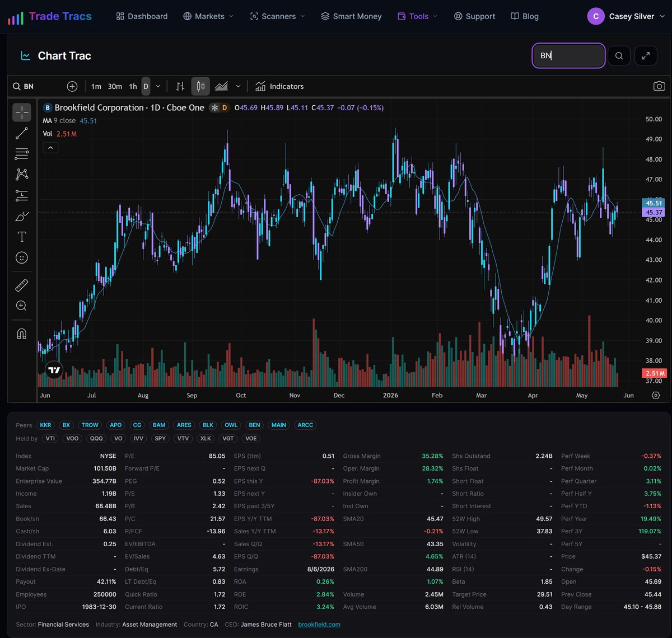
Task: Switch to 1h interval
Action: [x=133, y=86]
